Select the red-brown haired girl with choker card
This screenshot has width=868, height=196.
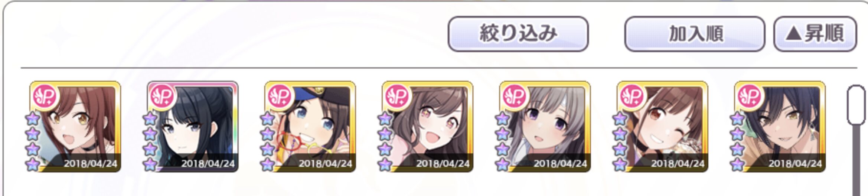(75, 127)
